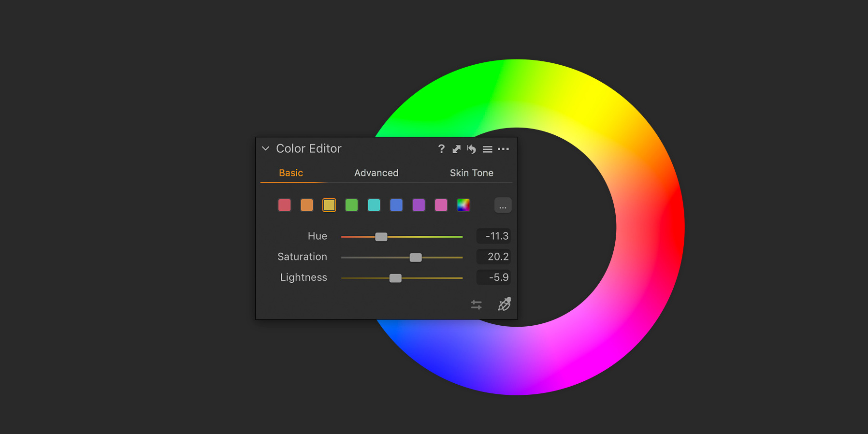Activate the color picker eyedropper tool
This screenshot has width=868, height=434.
coord(505,304)
